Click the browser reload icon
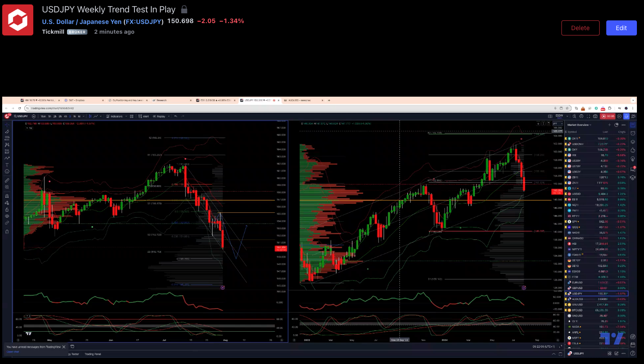The image size is (644, 364). [20, 108]
